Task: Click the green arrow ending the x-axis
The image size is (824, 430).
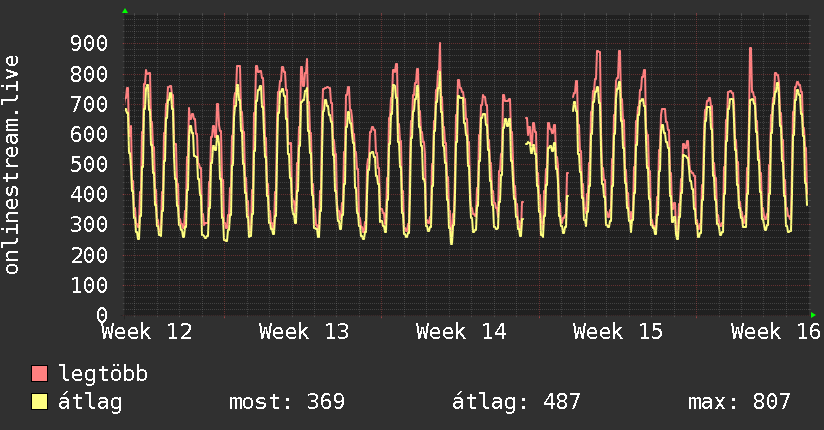Action: click(813, 315)
